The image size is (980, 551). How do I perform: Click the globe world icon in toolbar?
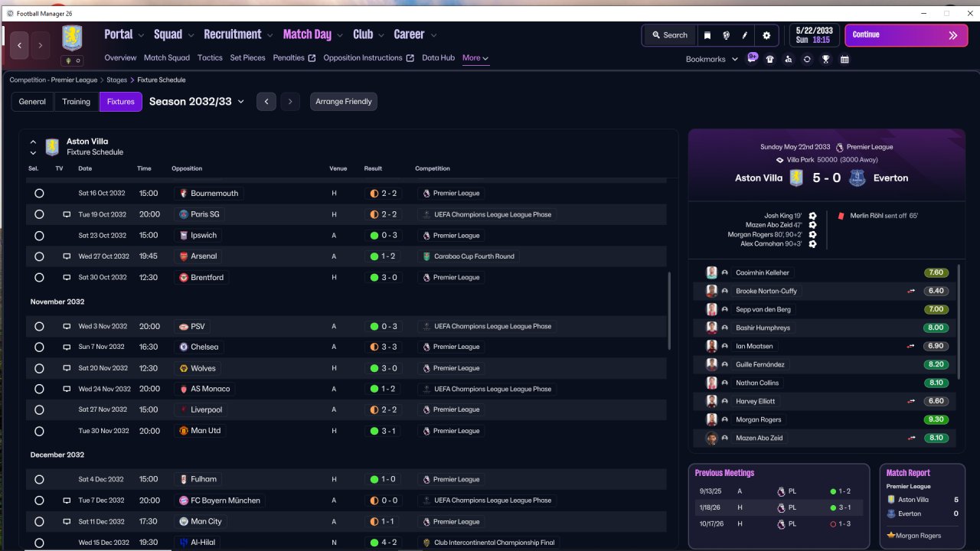[x=726, y=35]
